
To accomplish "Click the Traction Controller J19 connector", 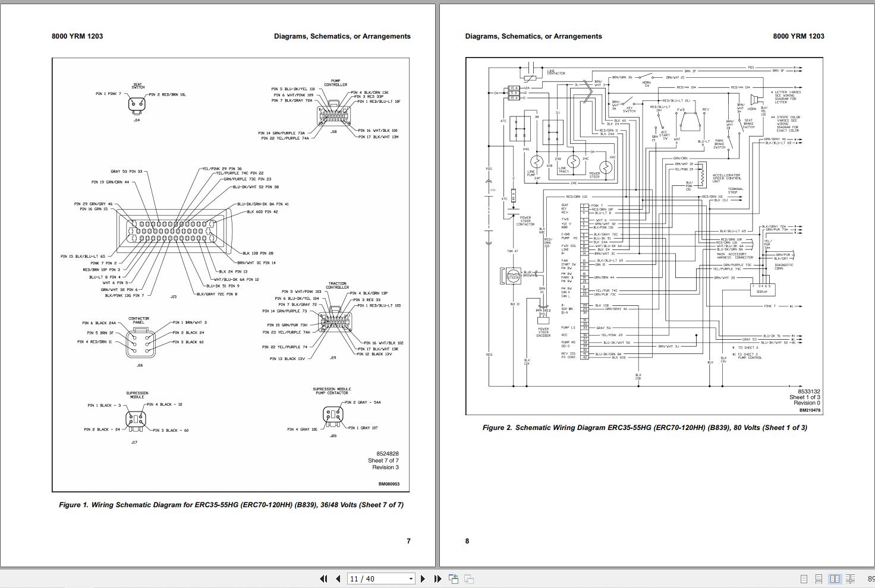I will coord(334,322).
